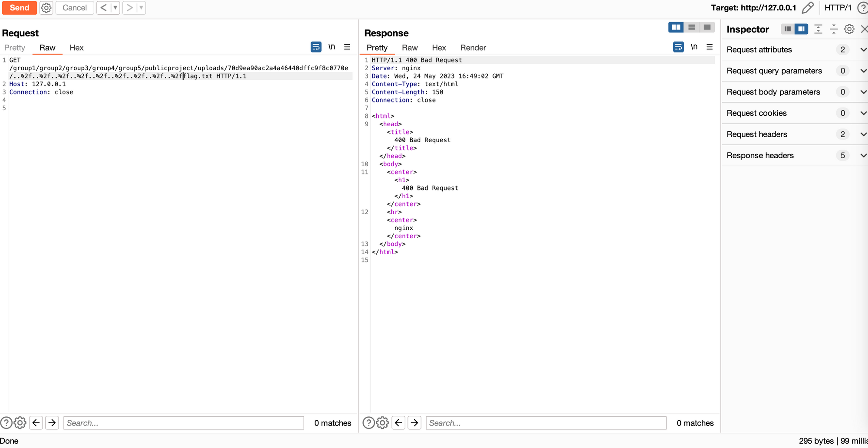868x448 pixels.
Task: Open the Repeater help icon at top right
Action: click(x=863, y=8)
